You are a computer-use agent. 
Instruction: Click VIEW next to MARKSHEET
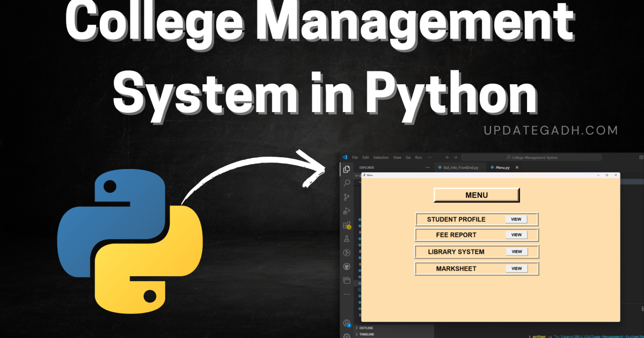516,268
